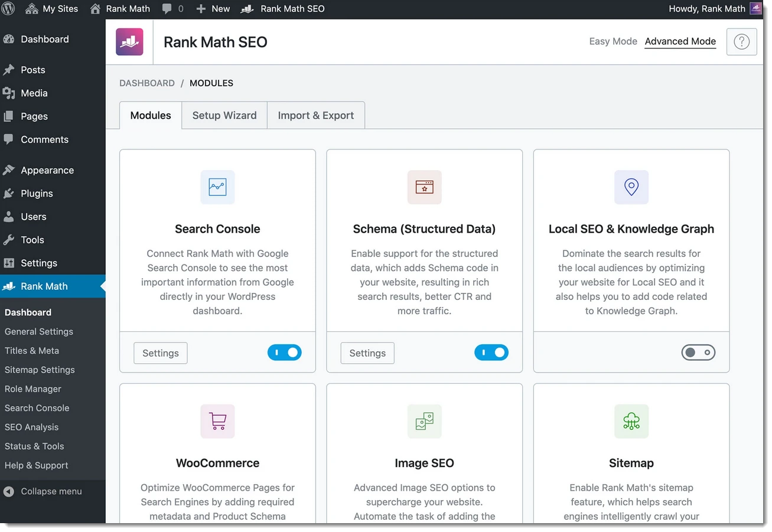Open Help & Support submenu item
The image size is (772, 532).
pos(37,465)
